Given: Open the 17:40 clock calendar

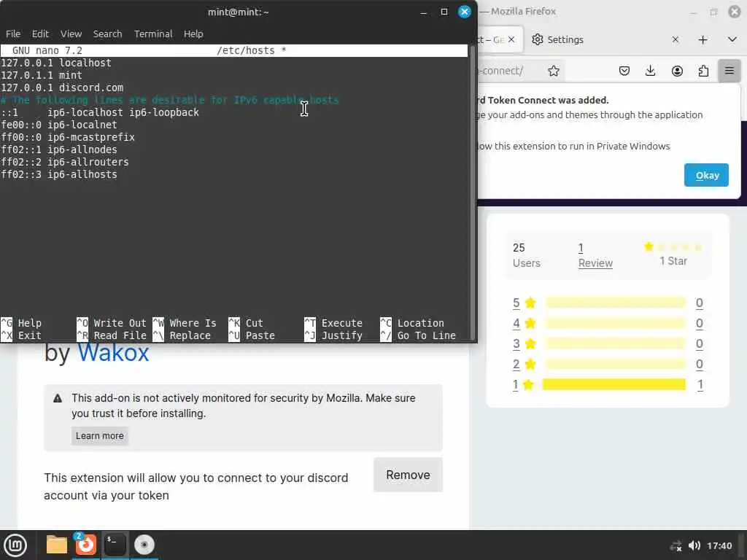Looking at the screenshot, I should (719, 545).
